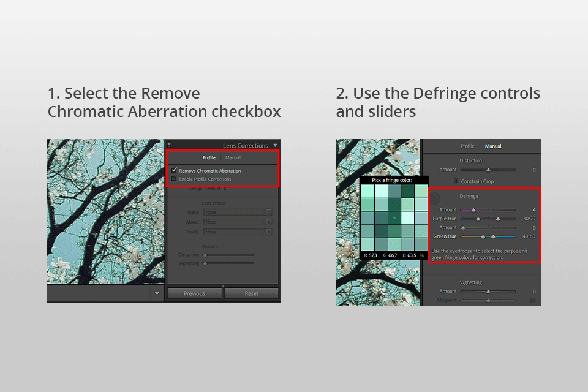Viewport: 588px width, 392px height.
Task: Open the Make dropdown under Lens Profile
Action: (238, 213)
